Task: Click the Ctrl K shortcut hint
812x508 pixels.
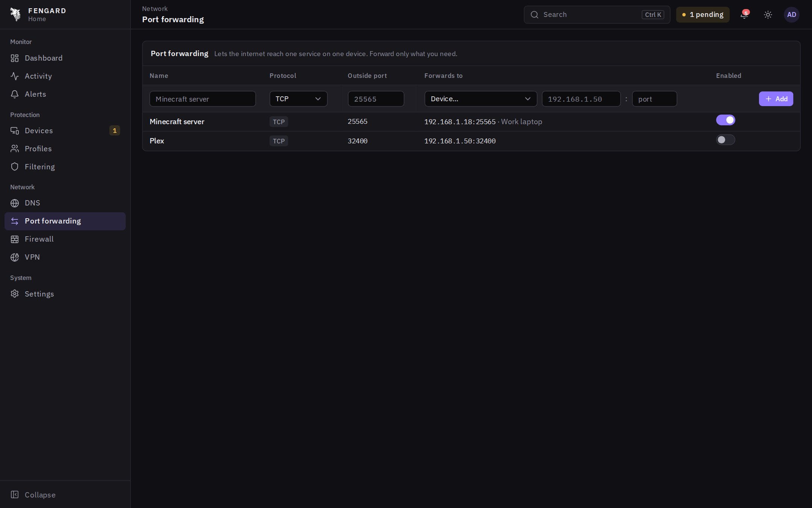Action: (x=653, y=15)
